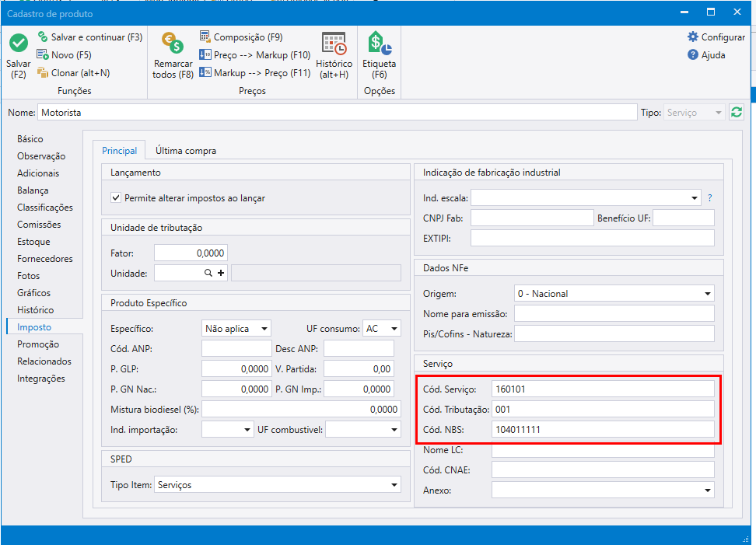Open Histórico (alt+H) calendar icon
756x548 pixels.
click(334, 44)
